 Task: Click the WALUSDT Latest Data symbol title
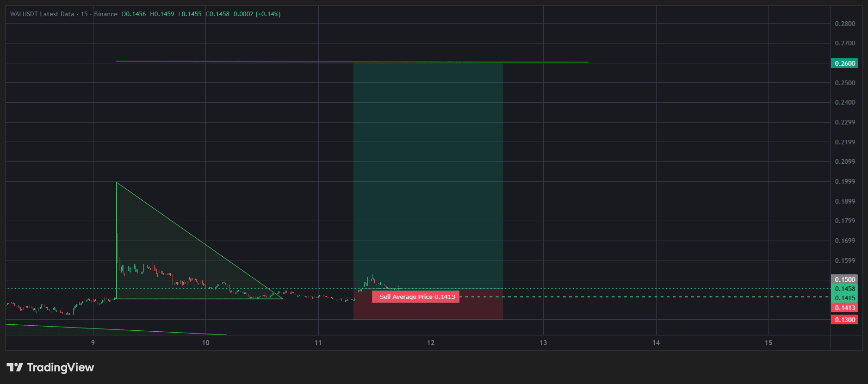coord(42,14)
